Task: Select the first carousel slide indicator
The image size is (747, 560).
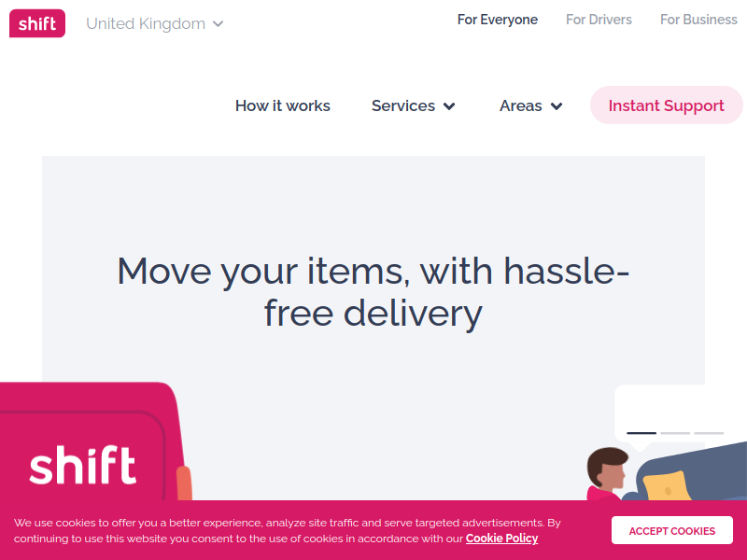Action: (641, 433)
